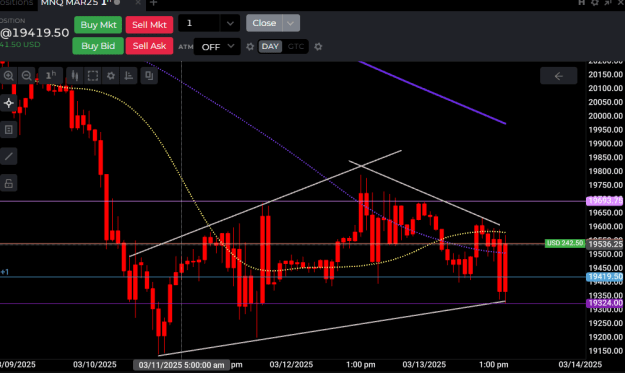Click the blue 19419.50 position label
This screenshot has width=625, height=373.
coord(605,277)
